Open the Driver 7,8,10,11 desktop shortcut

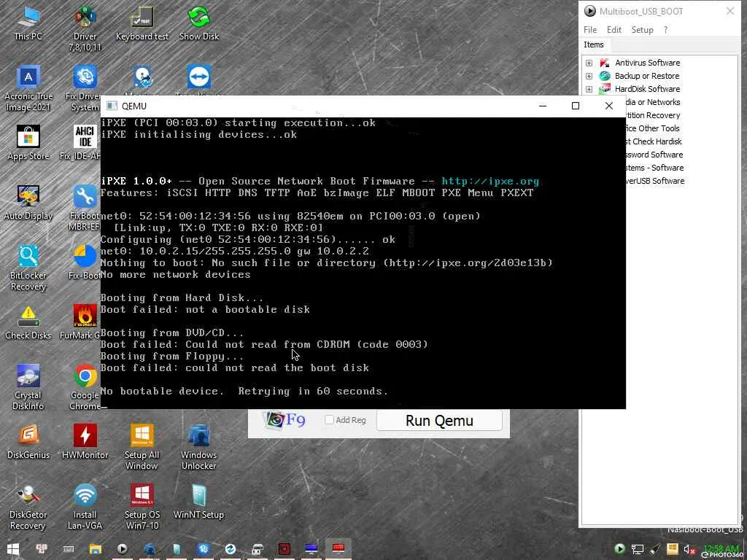click(85, 28)
